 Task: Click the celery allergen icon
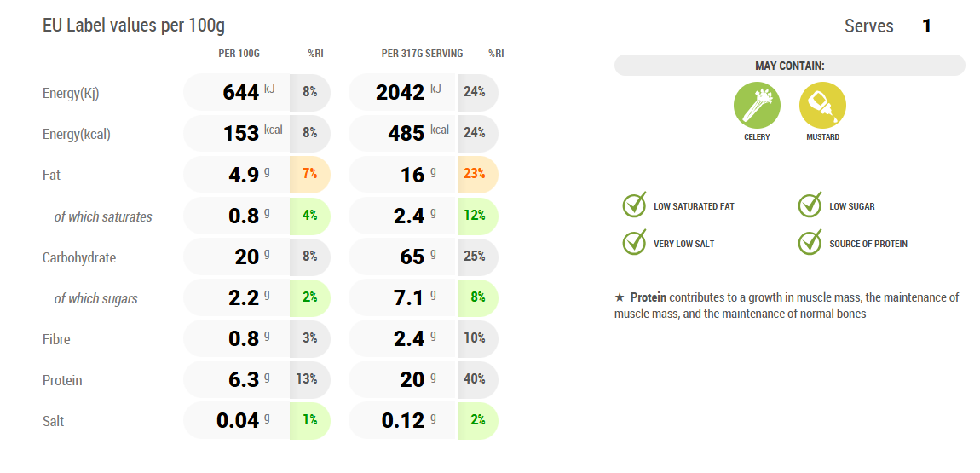(757, 107)
